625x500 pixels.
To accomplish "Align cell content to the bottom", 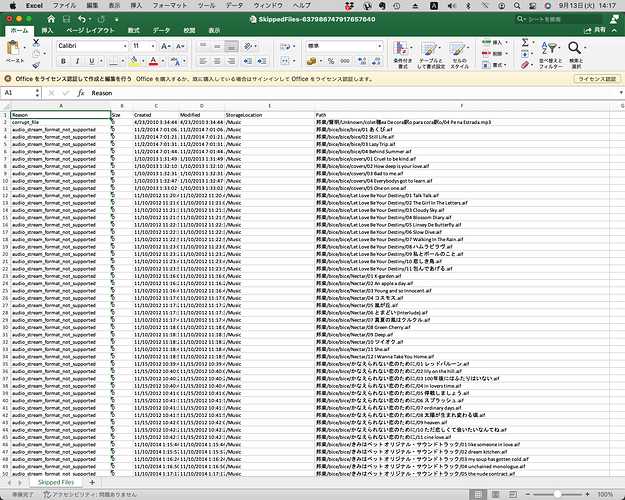I will 231,46.
